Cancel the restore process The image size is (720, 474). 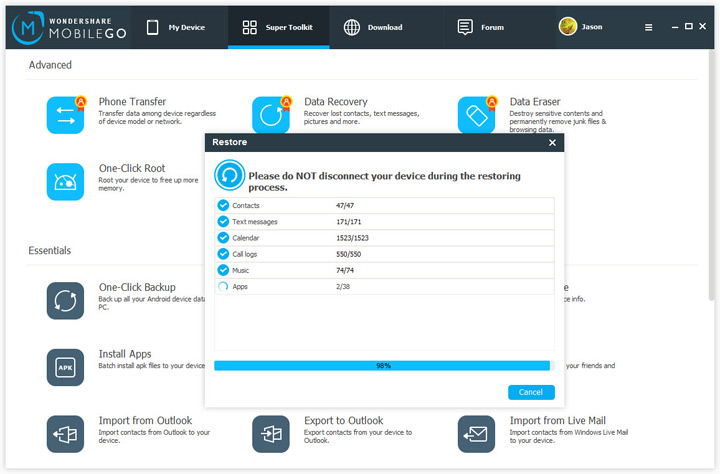(531, 392)
